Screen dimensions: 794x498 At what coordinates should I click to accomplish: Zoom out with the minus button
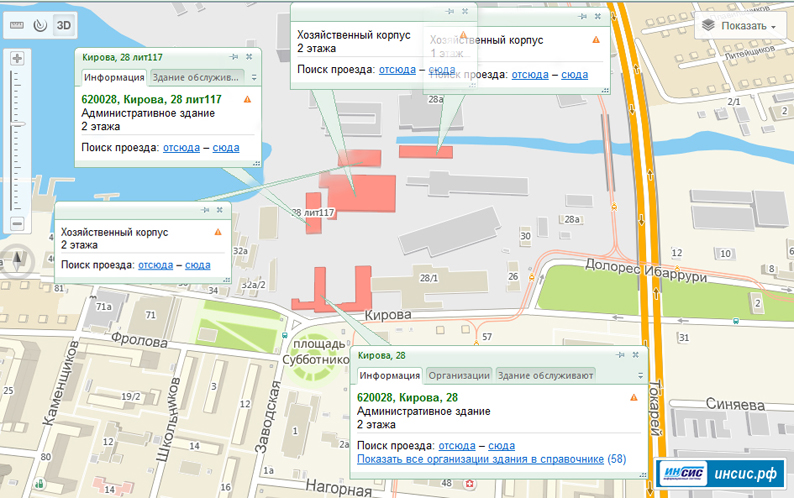tap(17, 223)
